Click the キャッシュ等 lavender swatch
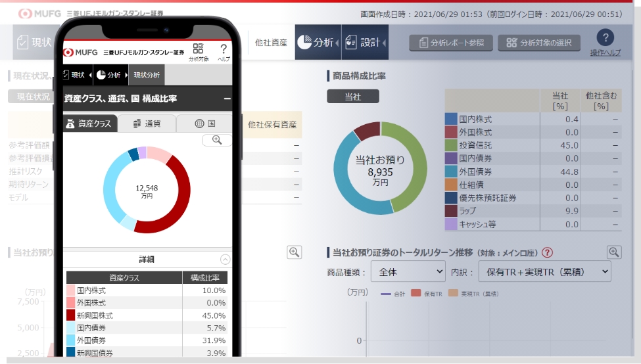This screenshot has width=641, height=364. [450, 224]
